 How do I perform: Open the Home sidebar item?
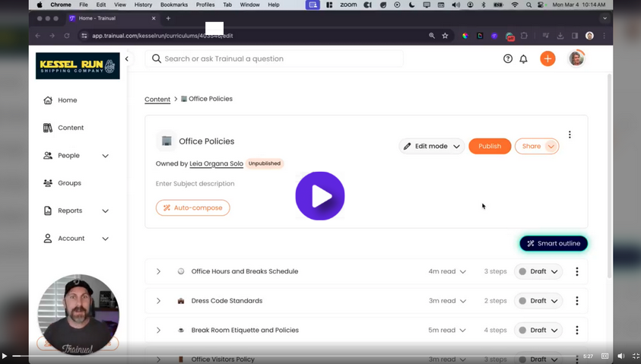pos(60,100)
